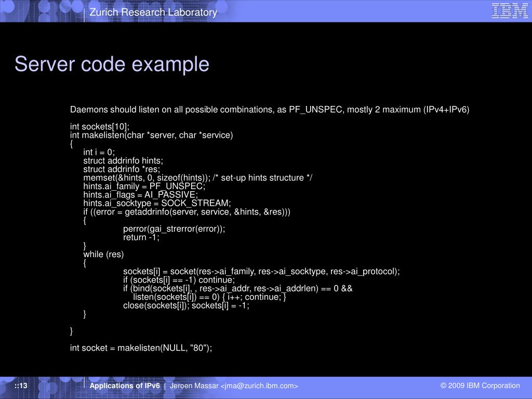Viewport: 532px width, 399px height.
Task: Click the line starting 'Daemons should listen'
Action: point(270,110)
